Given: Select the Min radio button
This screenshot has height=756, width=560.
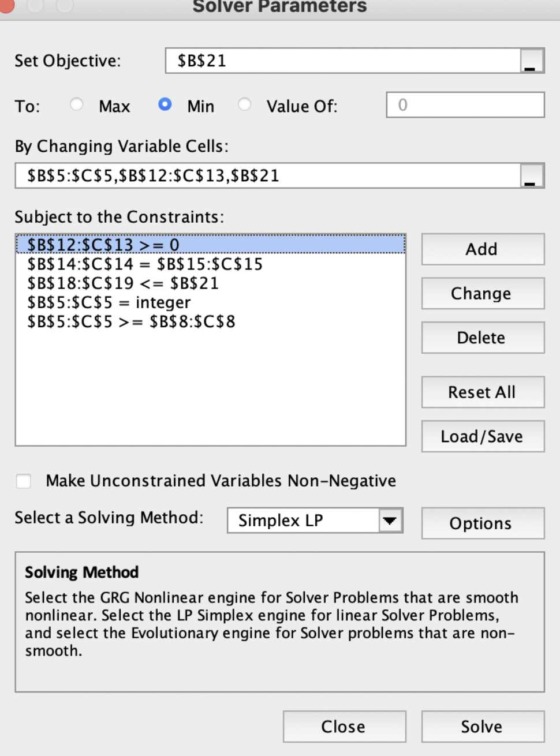Looking at the screenshot, I should (x=166, y=106).
